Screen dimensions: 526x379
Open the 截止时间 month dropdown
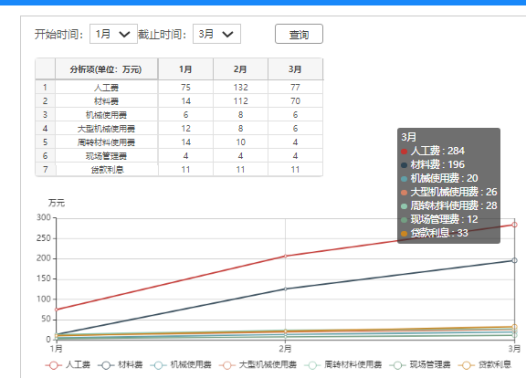(x=217, y=34)
